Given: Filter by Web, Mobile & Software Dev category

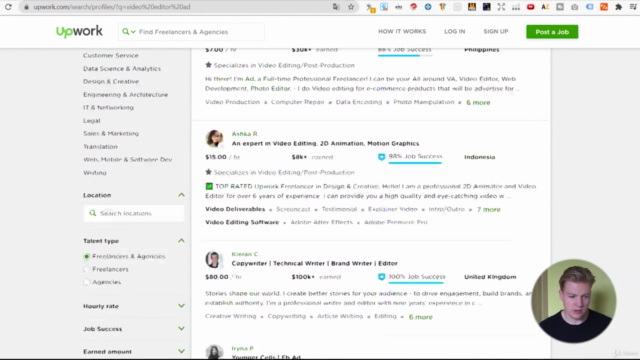Looking at the screenshot, I should click(127, 160).
